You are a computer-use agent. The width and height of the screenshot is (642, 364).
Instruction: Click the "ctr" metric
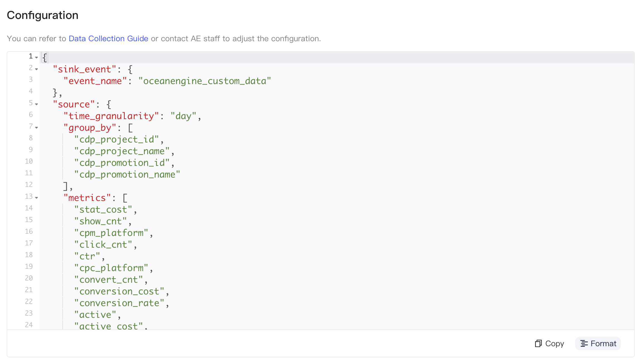click(87, 256)
